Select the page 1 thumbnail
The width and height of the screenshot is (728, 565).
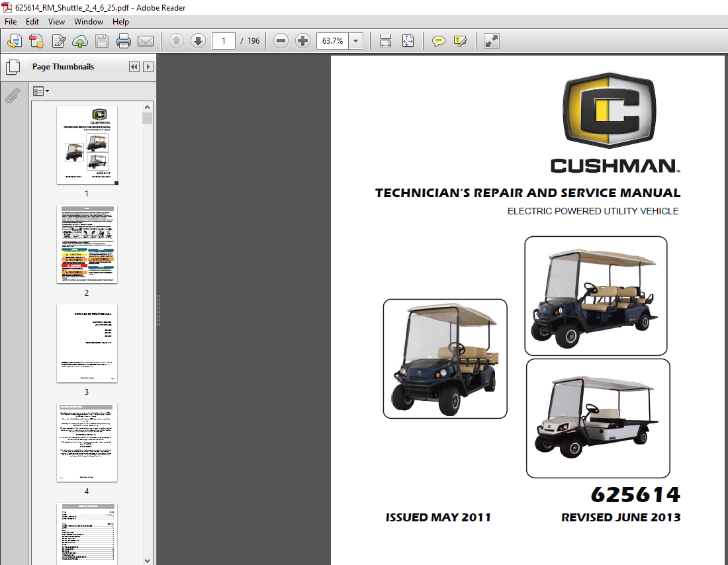click(87, 145)
